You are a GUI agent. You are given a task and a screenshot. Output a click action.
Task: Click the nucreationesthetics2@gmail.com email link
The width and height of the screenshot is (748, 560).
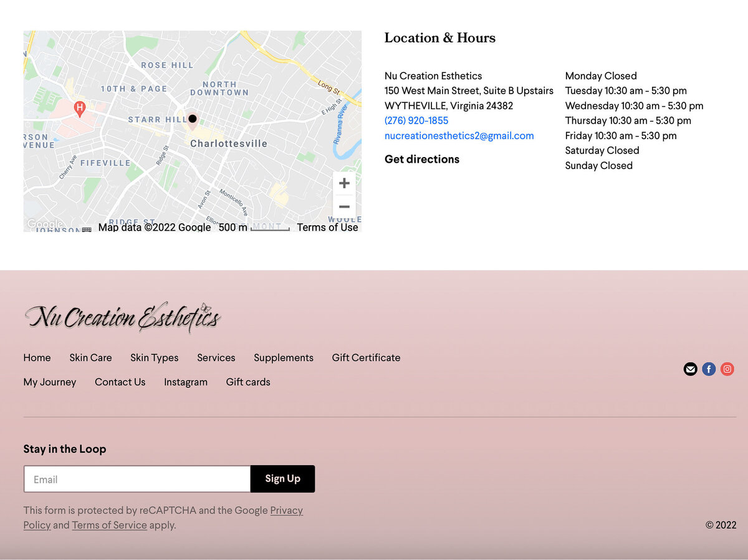tap(459, 136)
